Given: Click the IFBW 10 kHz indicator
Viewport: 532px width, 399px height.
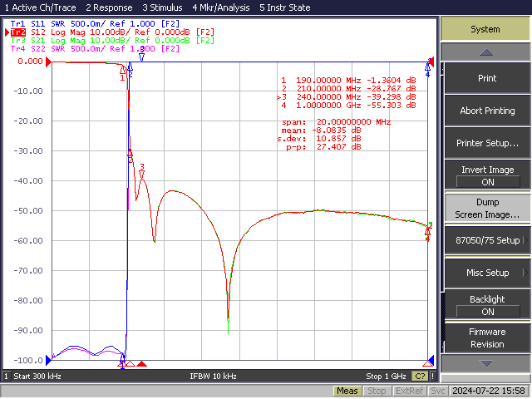Looking at the screenshot, I should click(x=213, y=377).
